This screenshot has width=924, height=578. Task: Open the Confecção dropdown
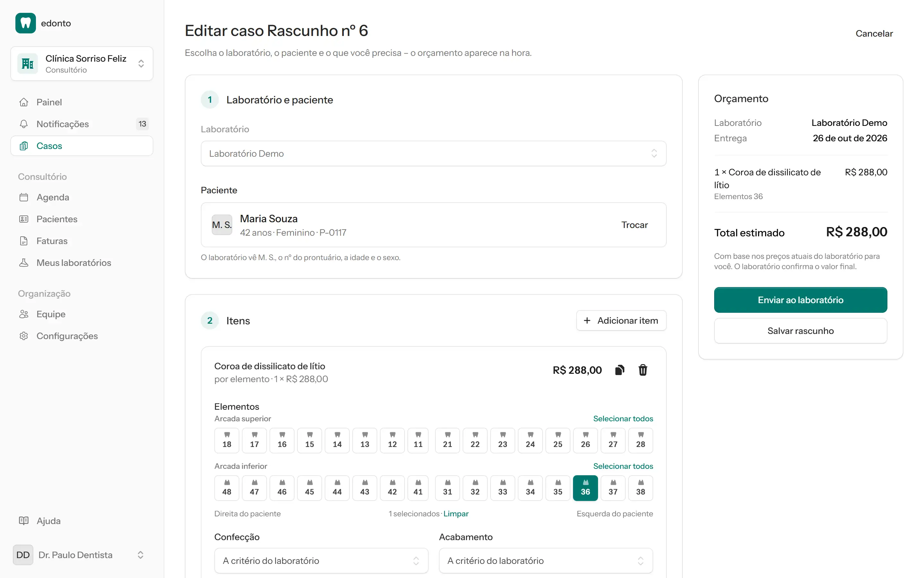tap(321, 560)
